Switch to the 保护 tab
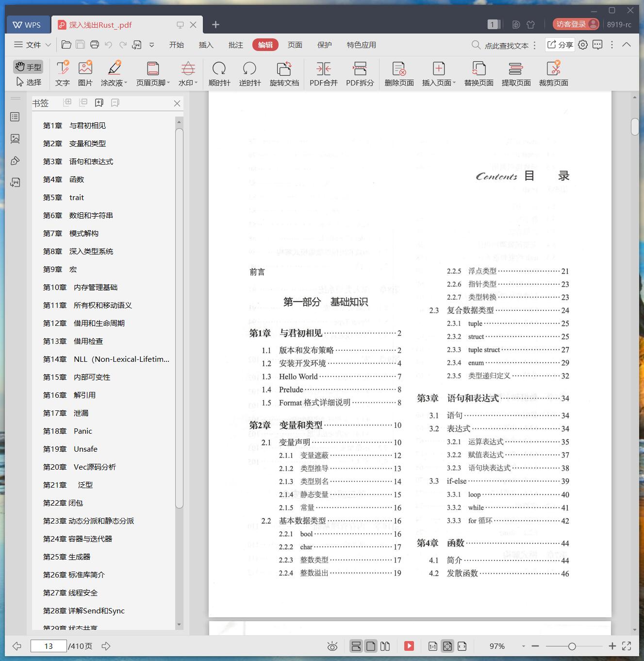Screen dimensions: 644x661 coord(325,45)
